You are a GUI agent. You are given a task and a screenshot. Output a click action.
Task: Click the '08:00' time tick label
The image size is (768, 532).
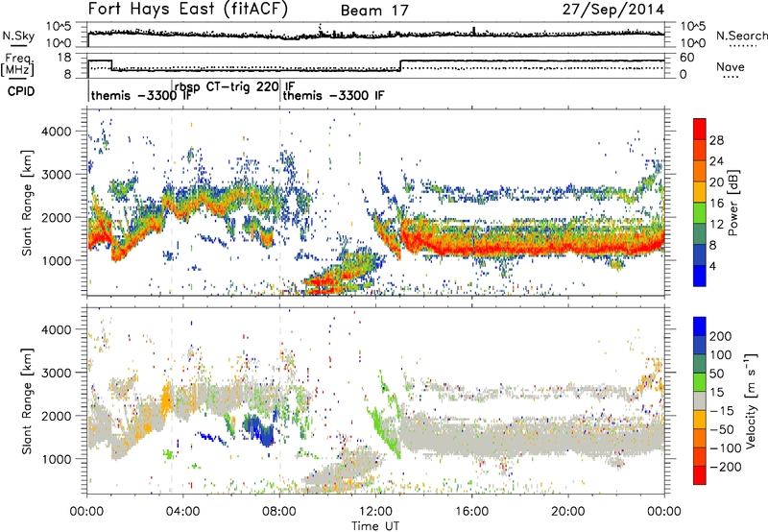(x=279, y=512)
